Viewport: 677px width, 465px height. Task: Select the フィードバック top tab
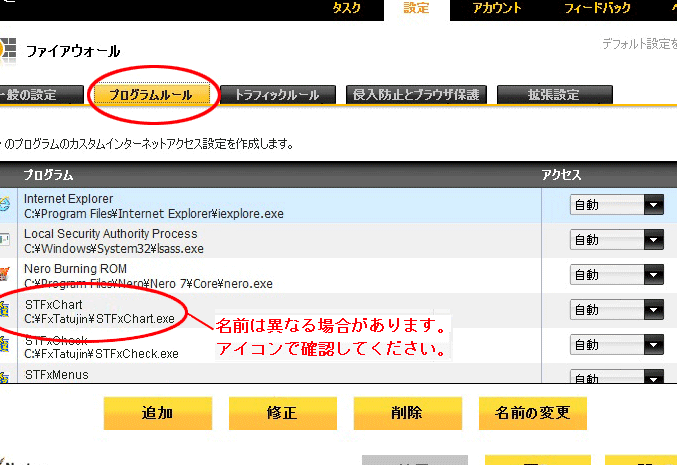[x=597, y=8]
